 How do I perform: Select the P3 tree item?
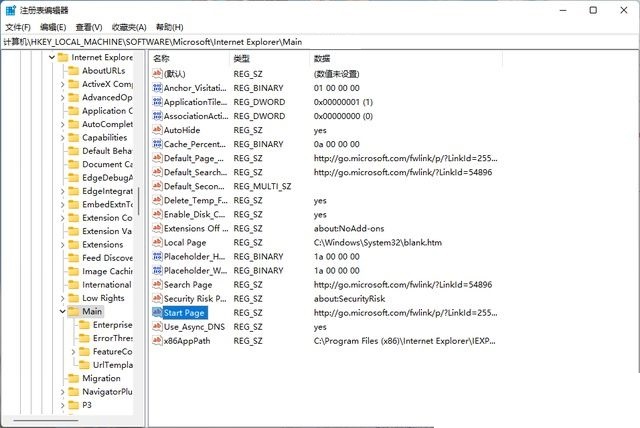click(x=87, y=405)
